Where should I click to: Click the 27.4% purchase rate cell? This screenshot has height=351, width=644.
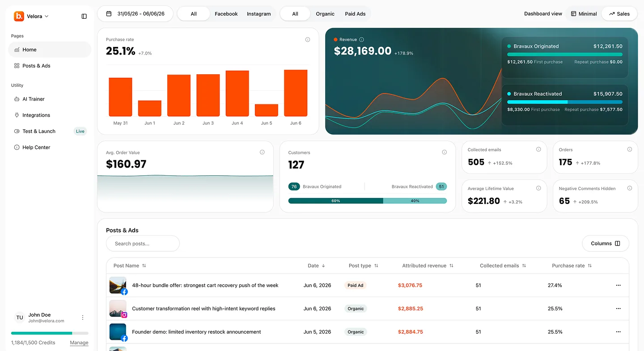[x=555, y=285]
